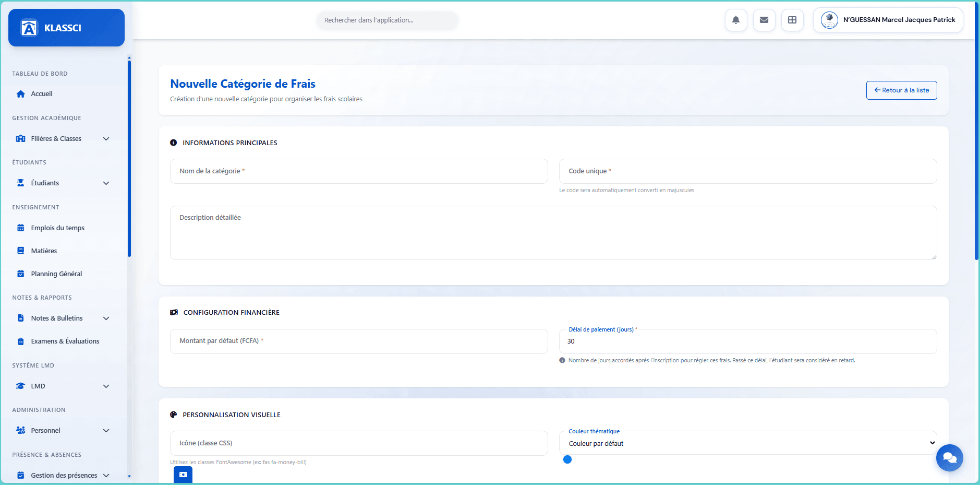Click the Emplois du temps calendar icon
The width and height of the screenshot is (980, 485).
coord(20,228)
